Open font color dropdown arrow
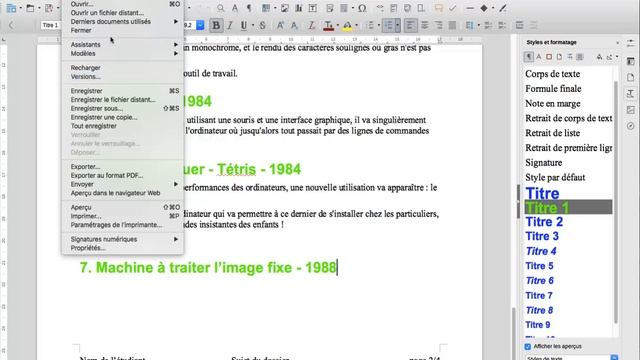 pos(337,25)
